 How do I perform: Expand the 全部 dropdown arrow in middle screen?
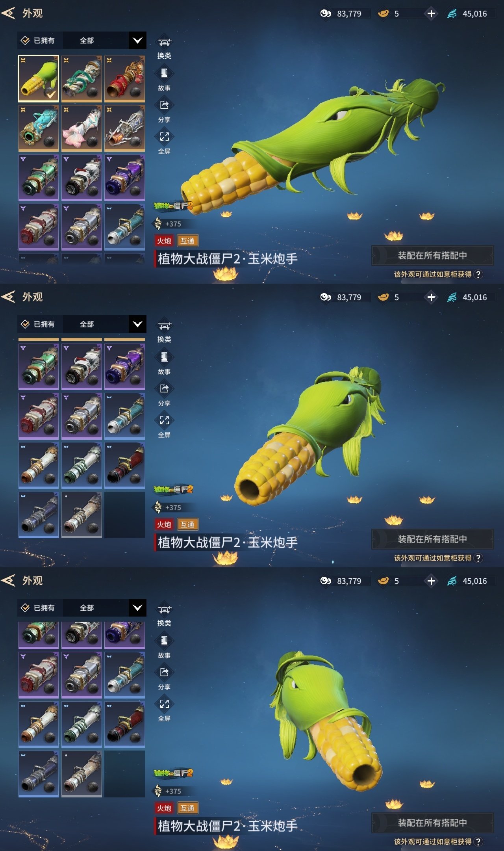pyautogui.click(x=137, y=324)
